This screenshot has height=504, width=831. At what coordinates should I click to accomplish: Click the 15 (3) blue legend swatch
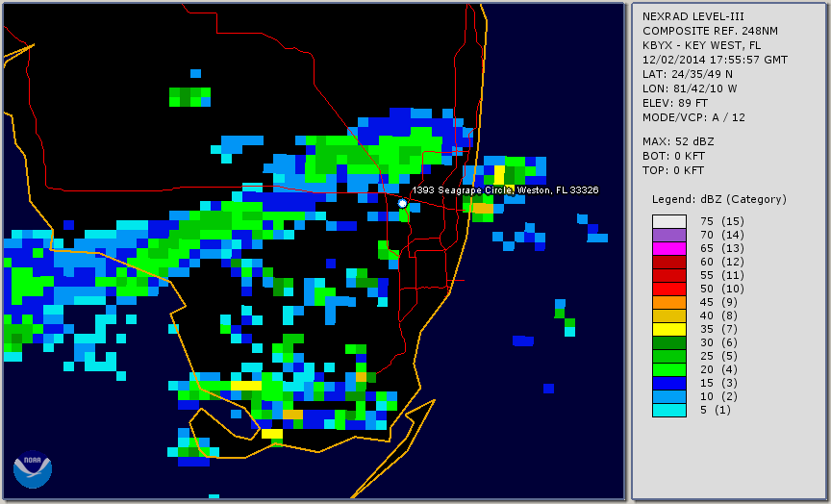[669, 383]
